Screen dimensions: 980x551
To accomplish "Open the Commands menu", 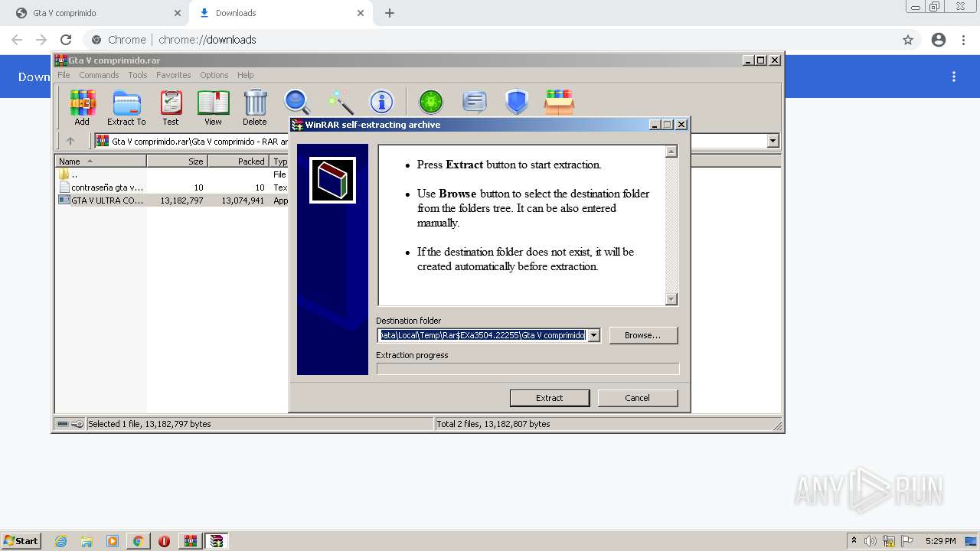I will click(99, 75).
